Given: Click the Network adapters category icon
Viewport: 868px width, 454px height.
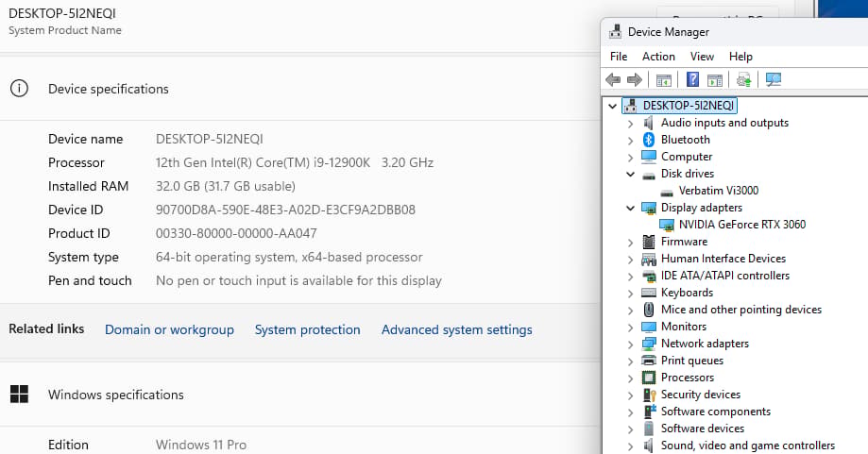Looking at the screenshot, I should [x=649, y=344].
